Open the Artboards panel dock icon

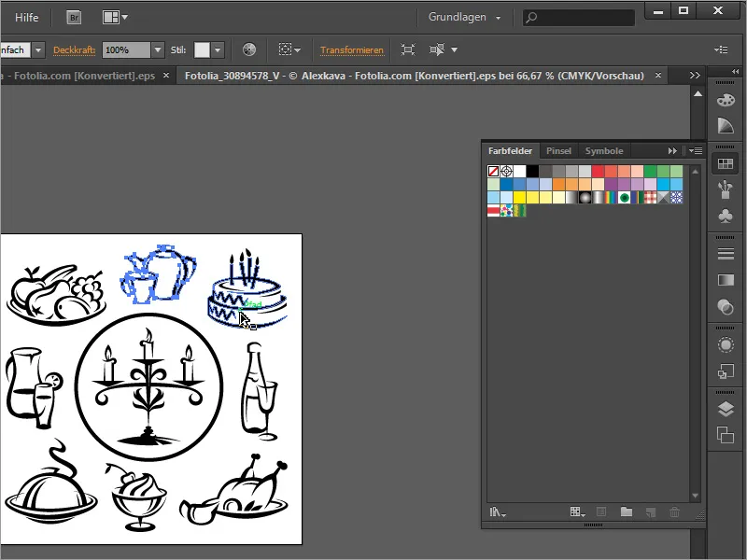click(x=726, y=435)
